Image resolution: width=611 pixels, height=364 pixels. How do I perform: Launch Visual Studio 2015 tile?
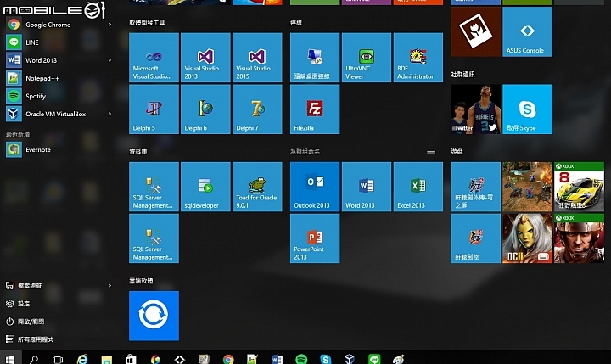(x=257, y=58)
